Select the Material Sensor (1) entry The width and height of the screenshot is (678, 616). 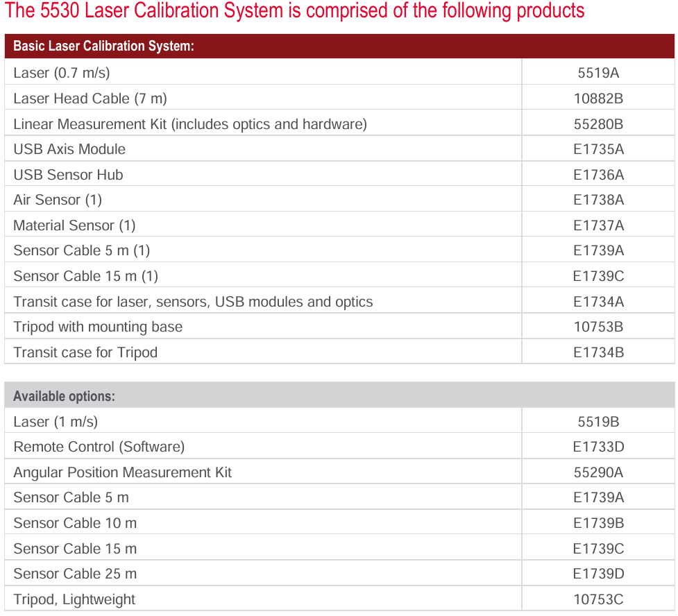click(74, 225)
